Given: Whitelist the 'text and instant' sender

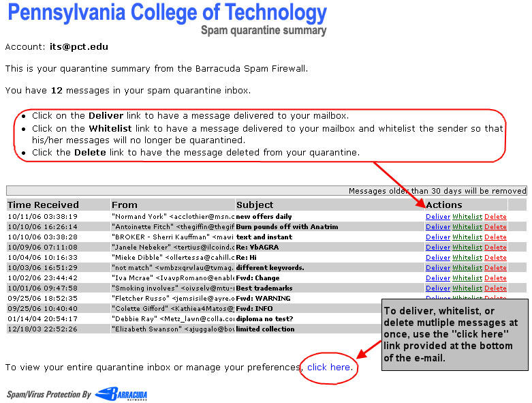Looking at the screenshot, I should point(467,237).
